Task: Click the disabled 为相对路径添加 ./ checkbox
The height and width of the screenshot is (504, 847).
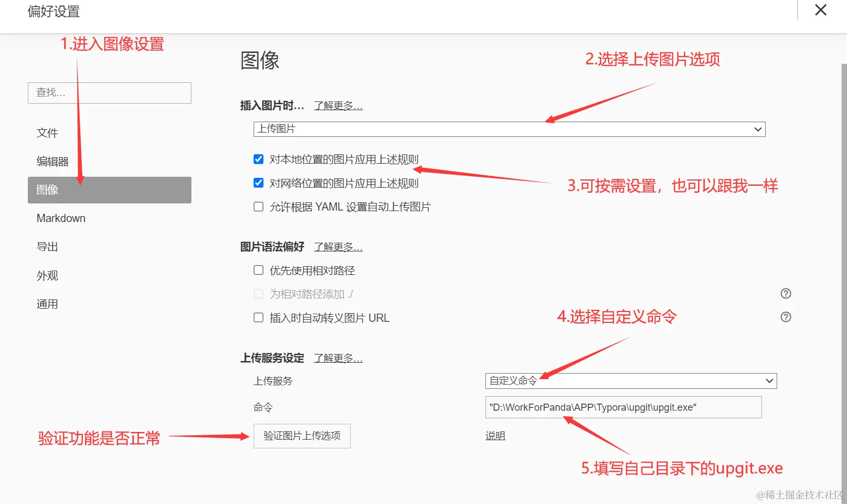Action: (259, 294)
